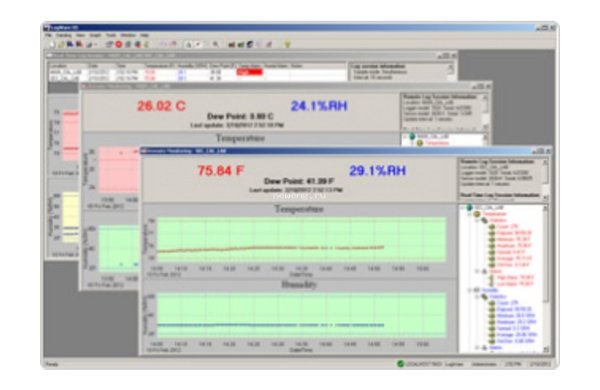
Task: Select the red Maximum statistics row
Action: (514, 246)
